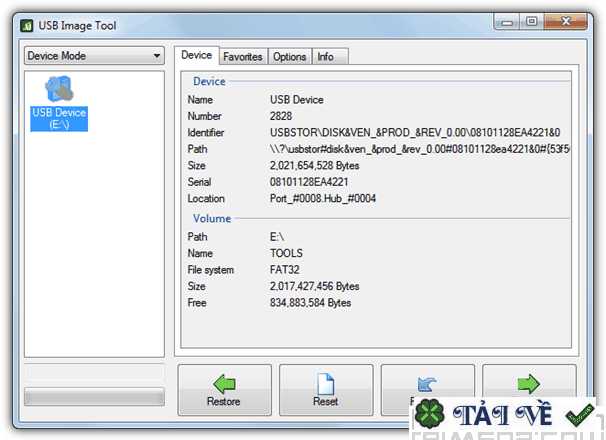Click the volume name TOOLS
This screenshot has width=606, height=440.
(x=286, y=253)
